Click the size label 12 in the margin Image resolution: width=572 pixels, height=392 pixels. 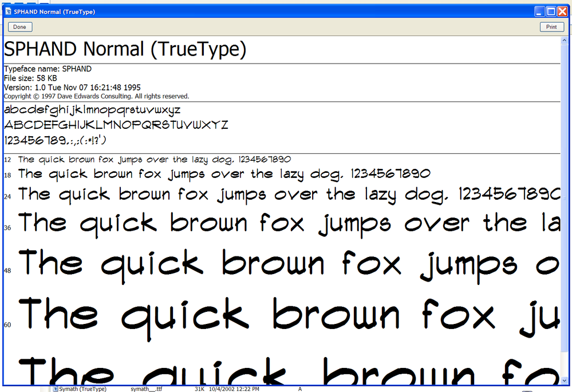pos(7,159)
